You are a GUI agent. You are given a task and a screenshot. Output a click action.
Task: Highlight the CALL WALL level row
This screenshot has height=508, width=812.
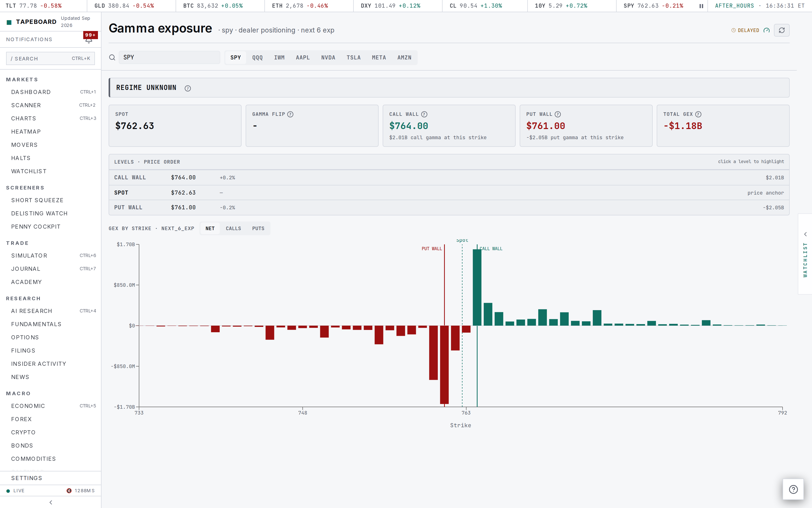point(449,177)
